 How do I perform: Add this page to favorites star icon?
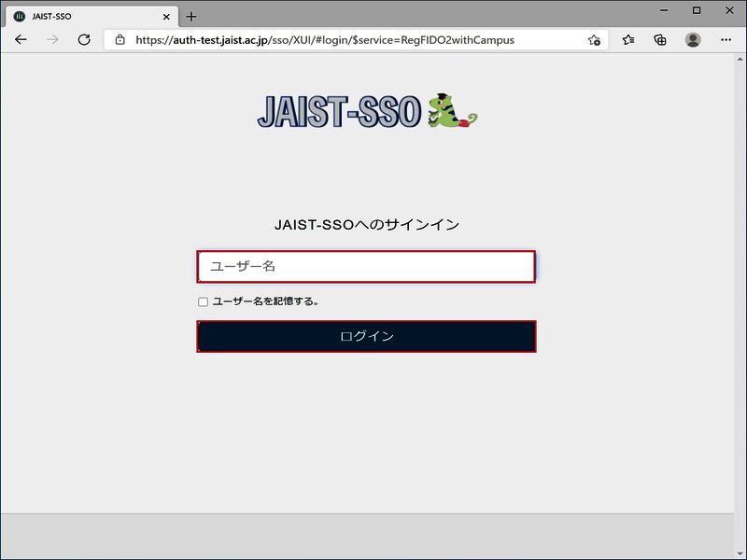tap(594, 40)
